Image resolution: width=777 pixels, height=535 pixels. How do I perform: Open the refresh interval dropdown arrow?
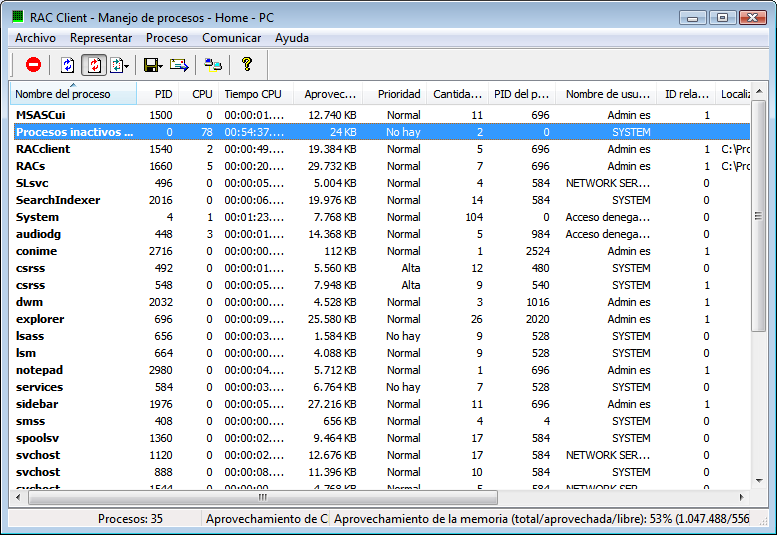(x=126, y=65)
